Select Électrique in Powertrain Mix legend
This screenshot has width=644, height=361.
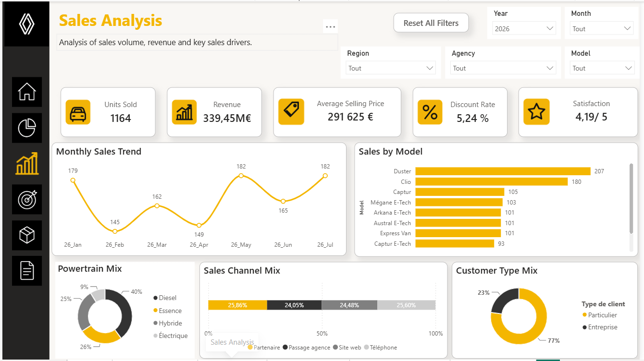(x=170, y=336)
